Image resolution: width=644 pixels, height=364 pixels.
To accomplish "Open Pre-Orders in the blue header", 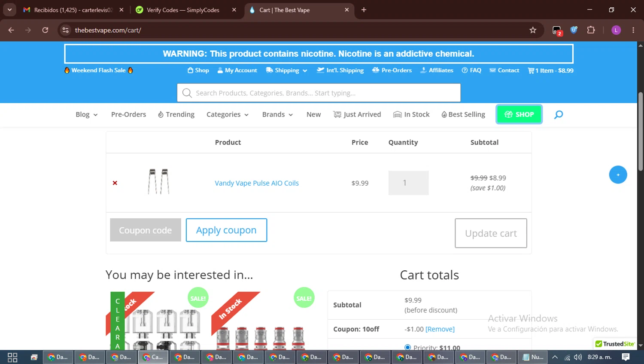I will (392, 70).
